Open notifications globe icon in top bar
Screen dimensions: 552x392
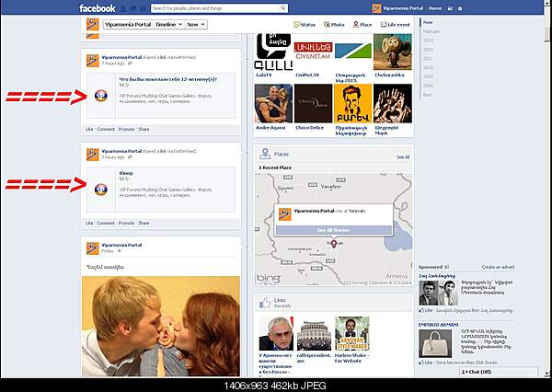pyautogui.click(x=143, y=8)
